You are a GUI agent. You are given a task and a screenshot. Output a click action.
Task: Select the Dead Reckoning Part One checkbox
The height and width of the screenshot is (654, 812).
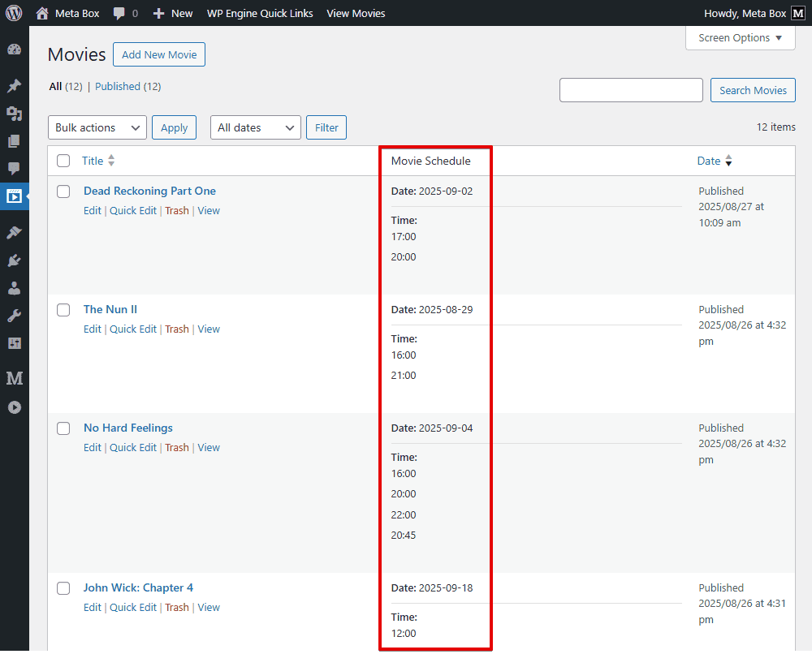(x=63, y=191)
